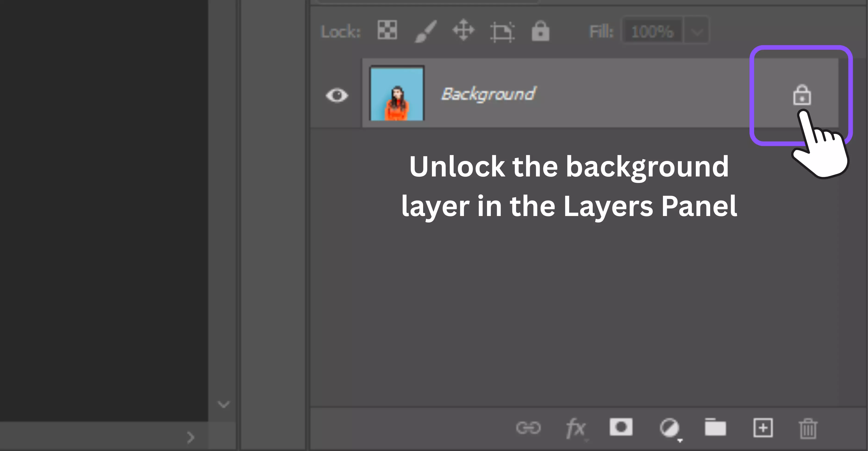Image resolution: width=868 pixels, height=451 pixels.
Task: Create a new group folder icon
Action: pos(715,427)
